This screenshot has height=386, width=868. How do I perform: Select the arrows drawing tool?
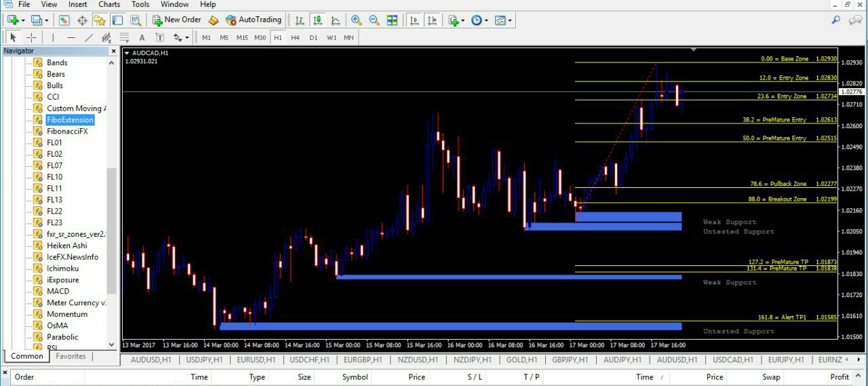178,37
